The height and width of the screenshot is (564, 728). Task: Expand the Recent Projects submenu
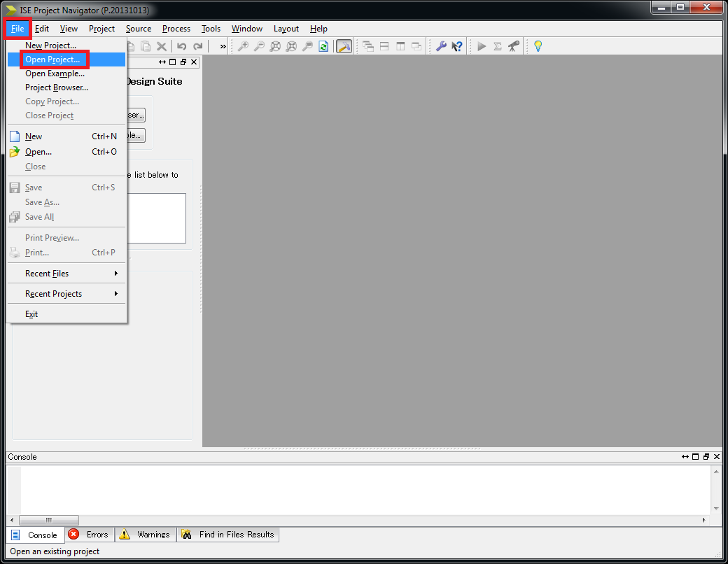(x=66, y=294)
